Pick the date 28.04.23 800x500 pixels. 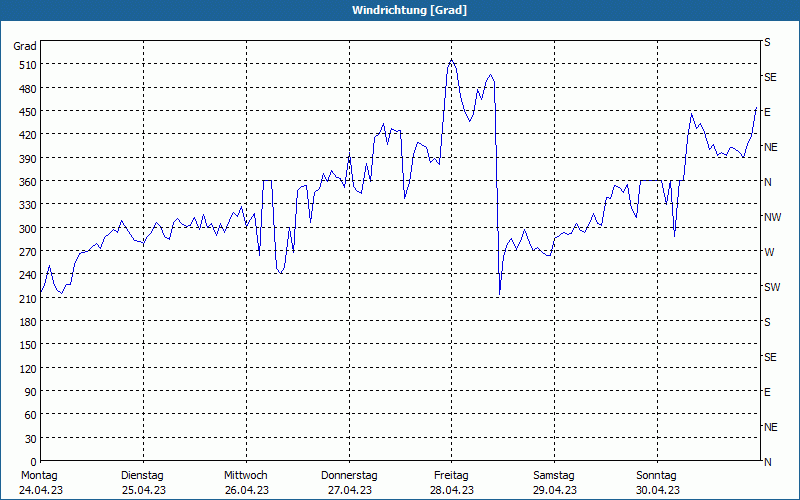click(x=452, y=491)
